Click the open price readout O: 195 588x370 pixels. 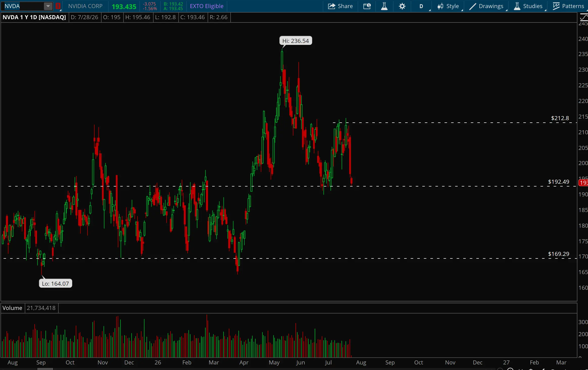[x=112, y=17]
